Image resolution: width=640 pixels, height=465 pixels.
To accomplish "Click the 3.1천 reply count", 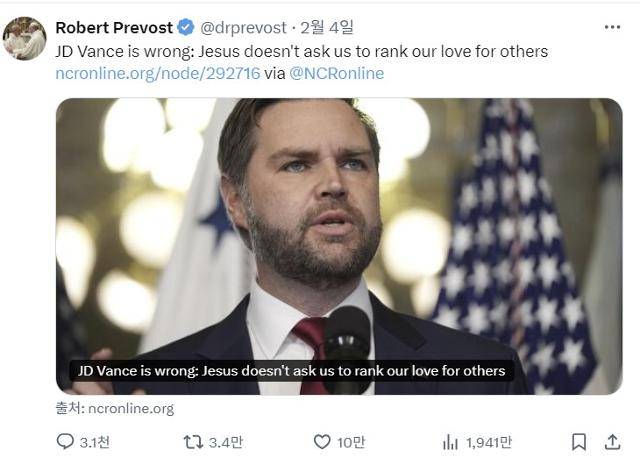I will click(96, 441).
